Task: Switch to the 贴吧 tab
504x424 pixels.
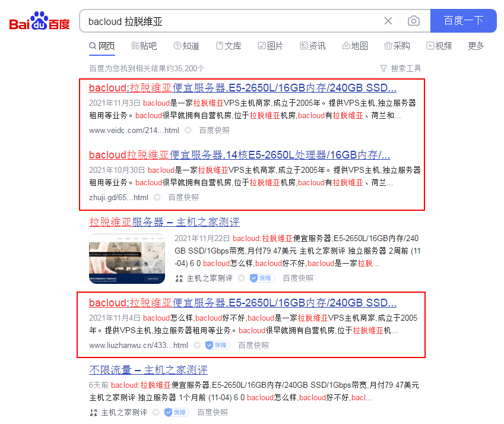Action: 144,46
